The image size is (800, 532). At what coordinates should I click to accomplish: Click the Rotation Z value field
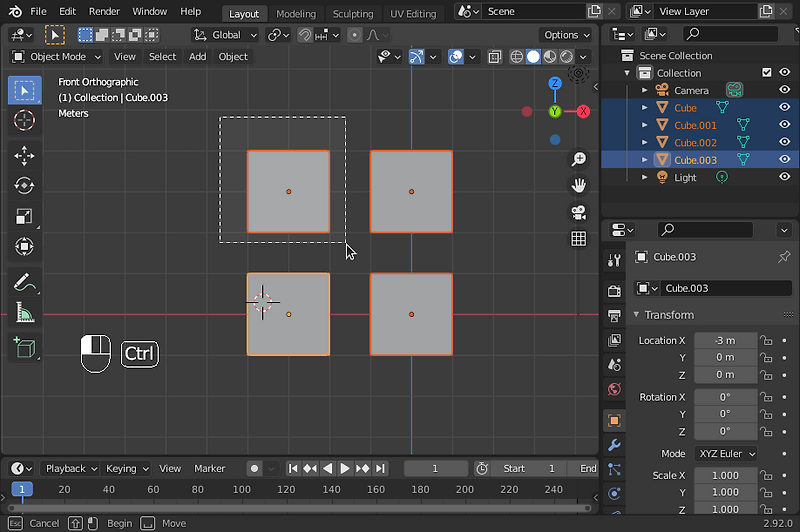click(x=726, y=432)
